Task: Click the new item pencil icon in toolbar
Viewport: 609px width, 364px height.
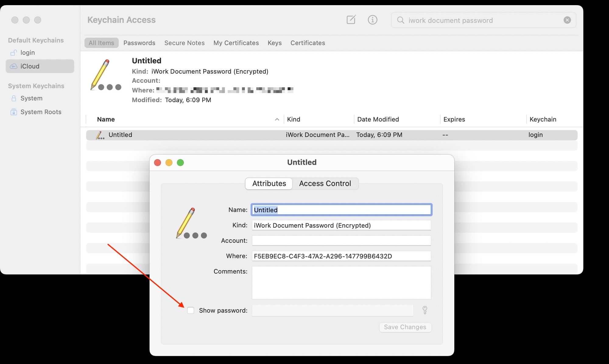Action: pyautogui.click(x=351, y=19)
